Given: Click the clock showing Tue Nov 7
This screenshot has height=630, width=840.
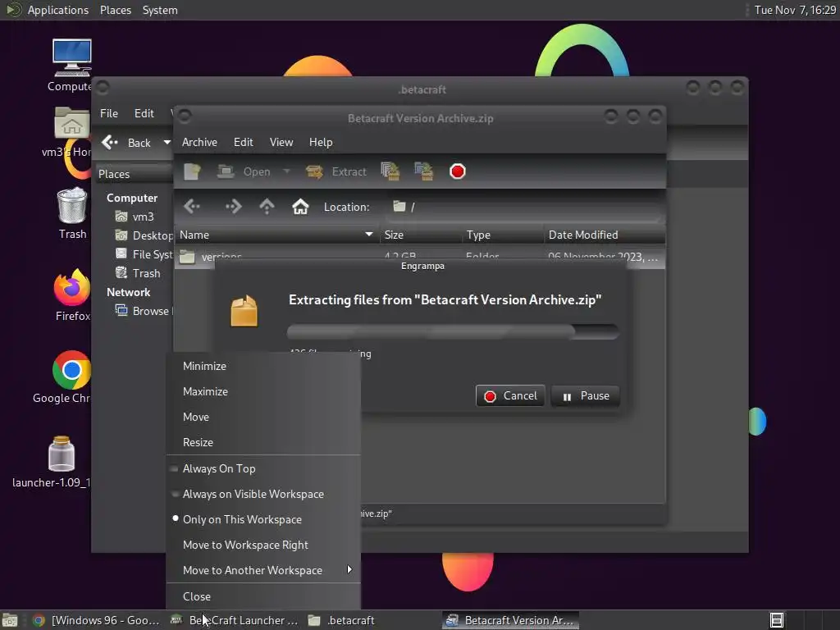Looking at the screenshot, I should click(795, 10).
